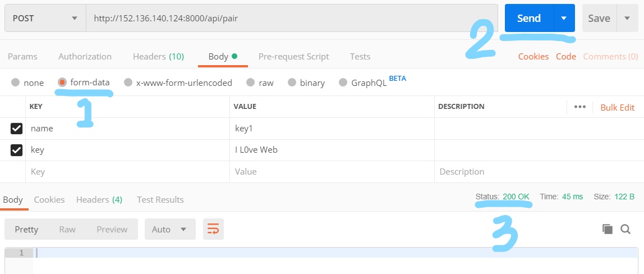The height and width of the screenshot is (274, 644).
Task: Select the form-data radio button
Action: coord(62,83)
